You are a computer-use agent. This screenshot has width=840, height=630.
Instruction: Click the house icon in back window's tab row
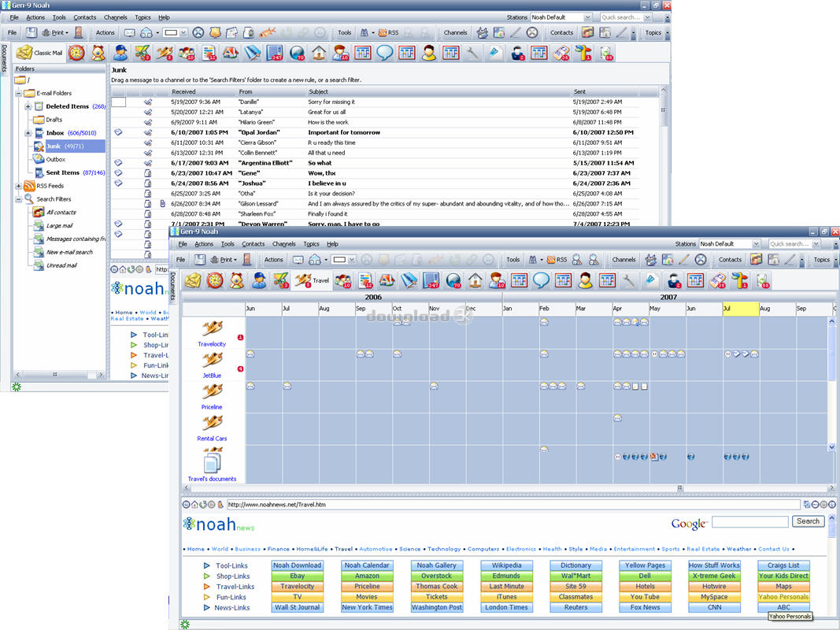point(319,53)
